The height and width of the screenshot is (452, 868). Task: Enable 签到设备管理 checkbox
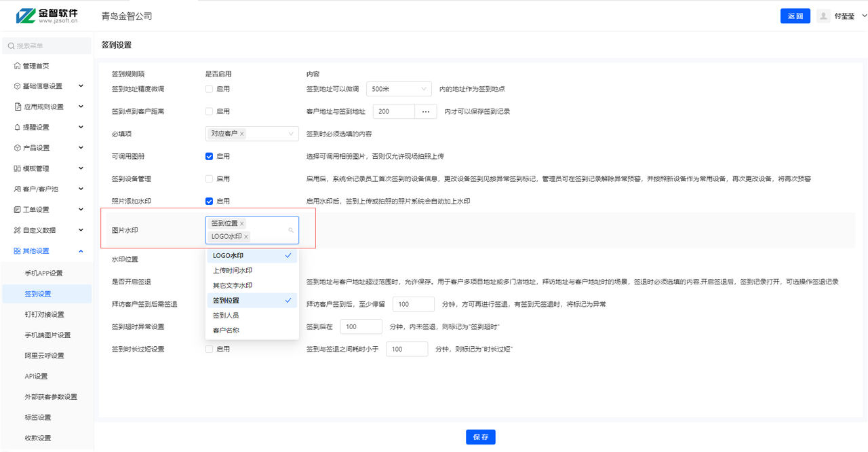point(210,178)
